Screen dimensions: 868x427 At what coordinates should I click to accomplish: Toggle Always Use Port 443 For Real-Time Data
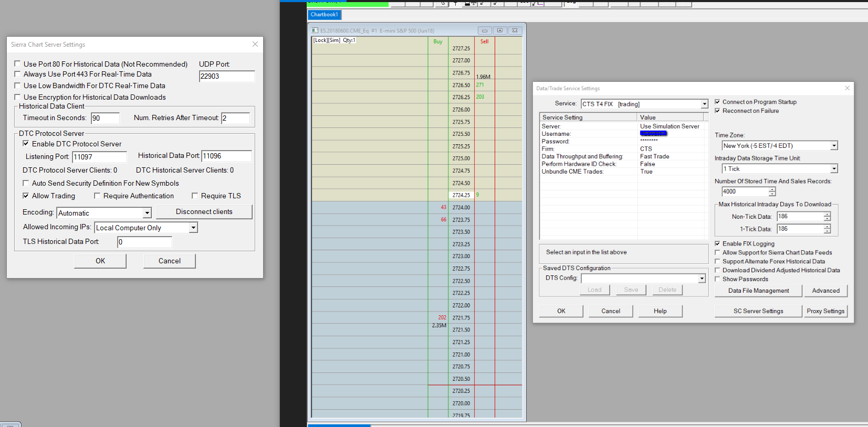(x=17, y=74)
